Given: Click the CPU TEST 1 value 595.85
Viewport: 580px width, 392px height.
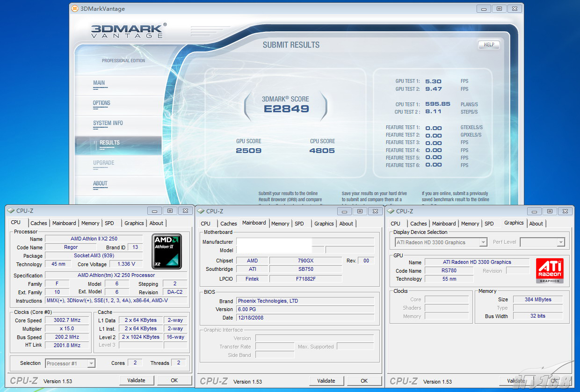Looking at the screenshot, I should 438,104.
